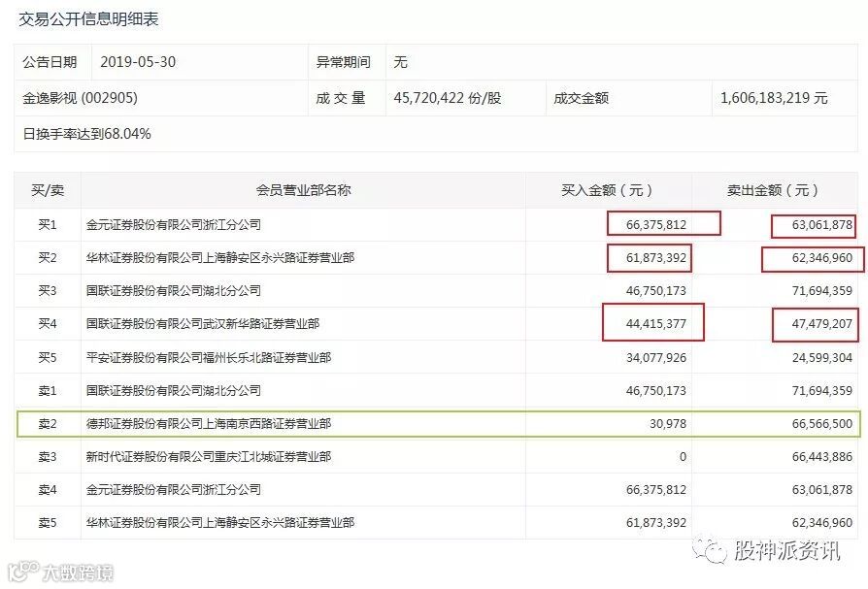Screen dimensions: 868x589
Task: Select 卖3 buy amount 0
Action: [x=683, y=456]
